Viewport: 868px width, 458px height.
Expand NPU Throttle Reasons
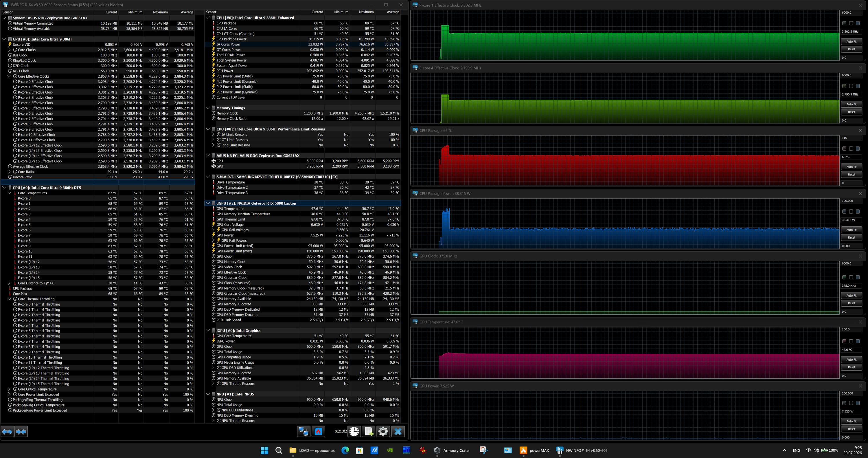pos(213,421)
